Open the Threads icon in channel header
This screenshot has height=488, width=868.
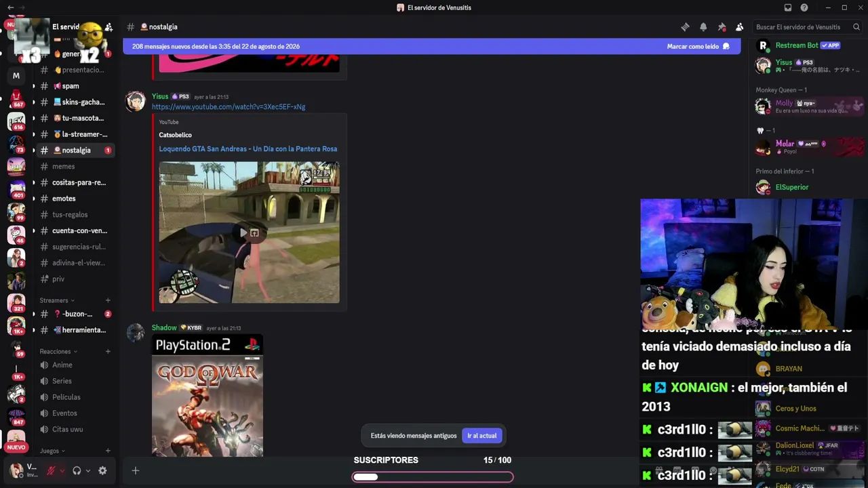point(685,27)
